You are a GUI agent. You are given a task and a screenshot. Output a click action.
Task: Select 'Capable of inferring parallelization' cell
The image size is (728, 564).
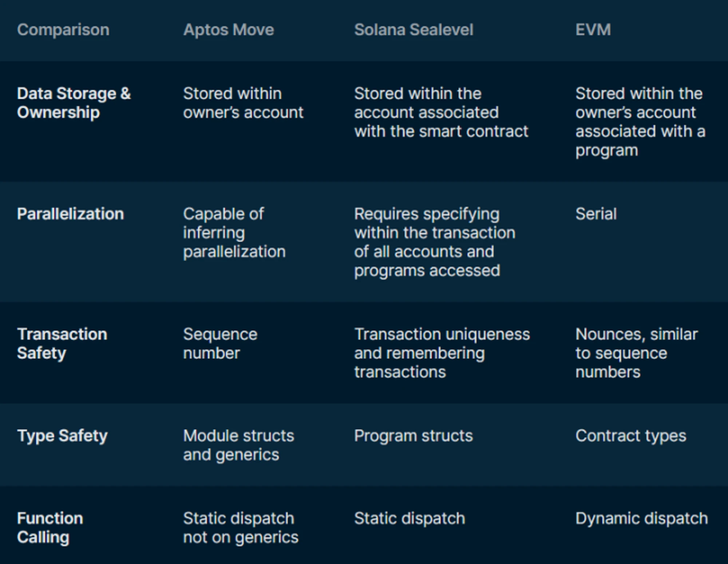click(234, 233)
